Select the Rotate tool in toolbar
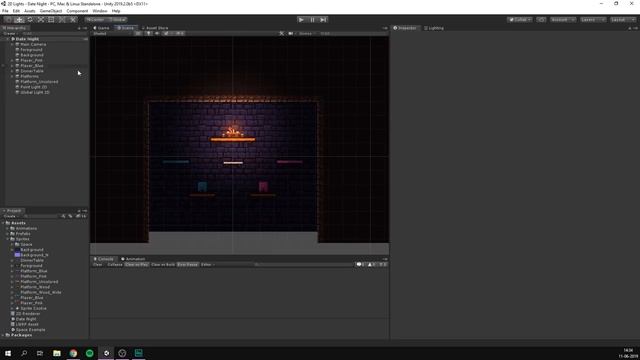 pyautogui.click(x=30, y=20)
